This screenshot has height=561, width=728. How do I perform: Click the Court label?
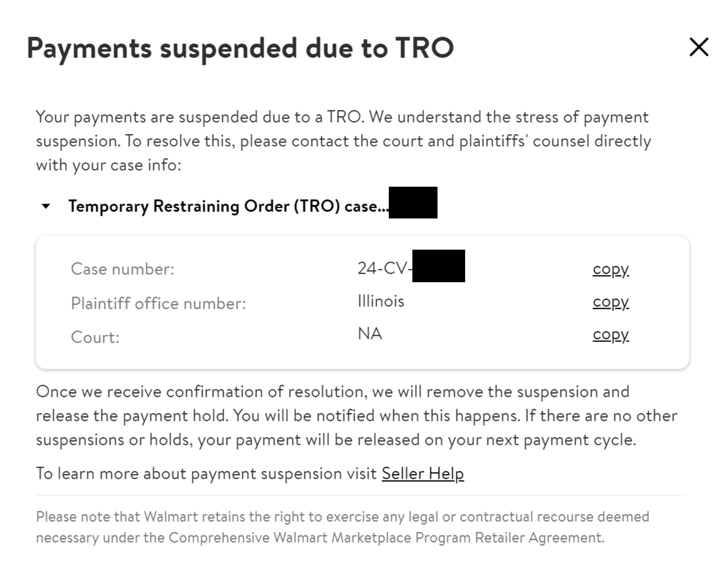click(x=95, y=336)
